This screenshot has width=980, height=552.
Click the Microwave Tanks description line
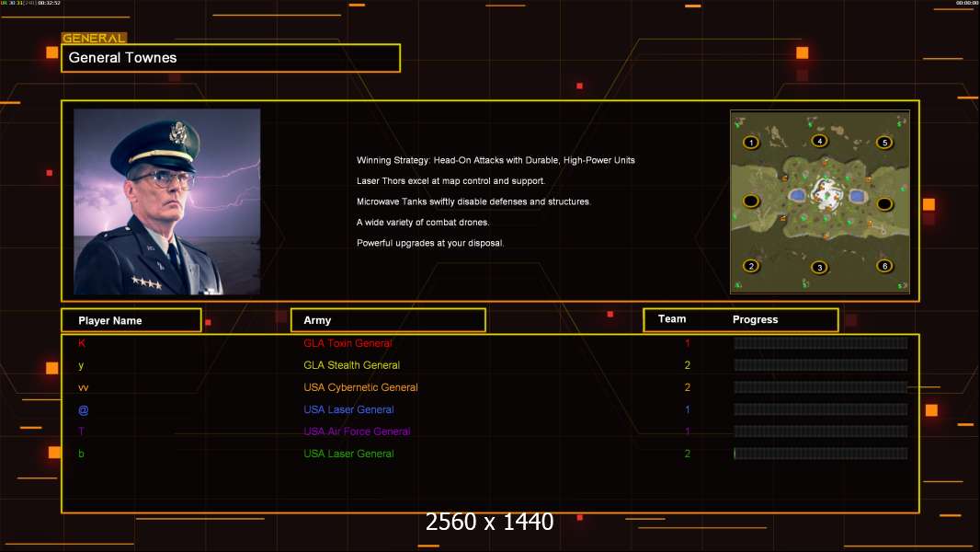[473, 201]
